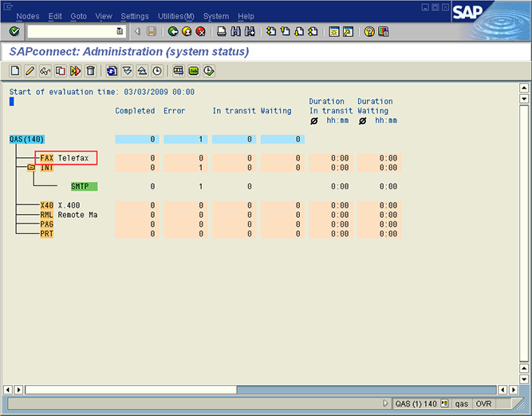
Task: Select the INT node label
Action: point(47,168)
